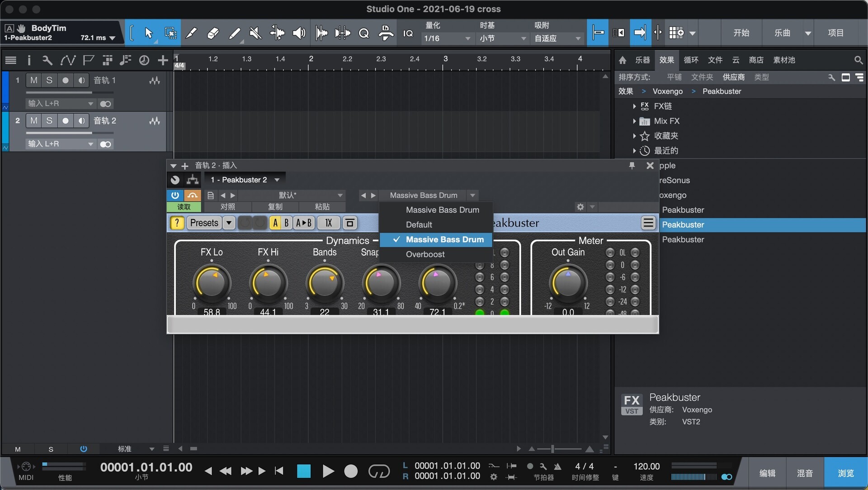The width and height of the screenshot is (868, 490).
Task: Click the add track plus icon
Action: [163, 60]
